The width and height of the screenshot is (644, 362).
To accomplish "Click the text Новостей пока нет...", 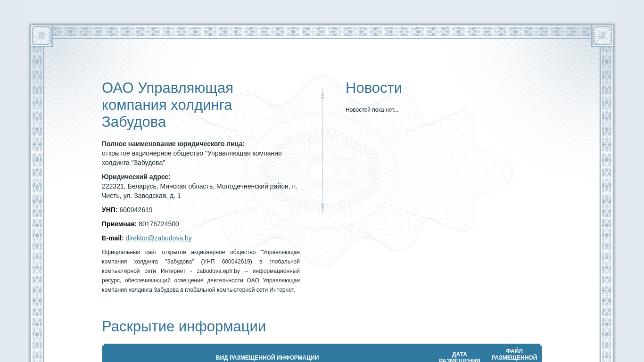I will click(x=372, y=110).
